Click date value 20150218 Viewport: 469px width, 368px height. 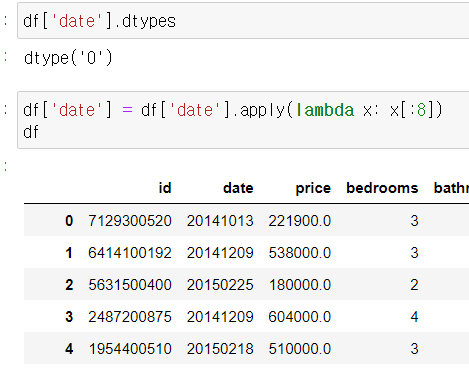tap(220, 349)
